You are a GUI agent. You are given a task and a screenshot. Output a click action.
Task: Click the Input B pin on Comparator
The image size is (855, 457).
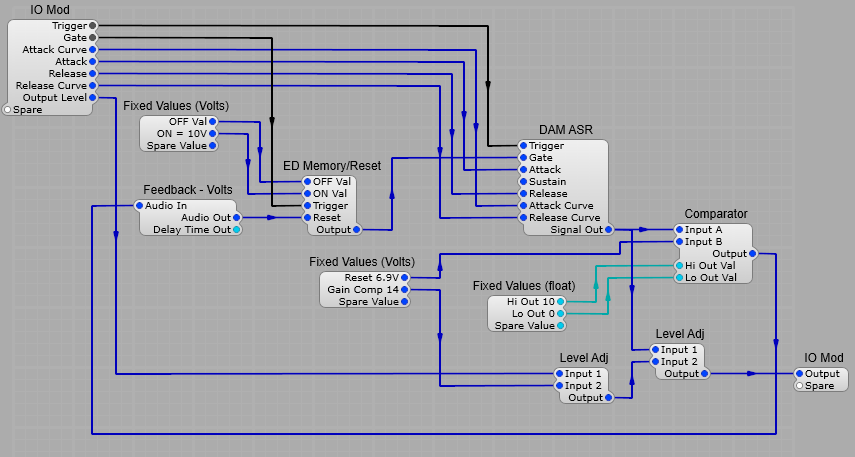(x=678, y=241)
